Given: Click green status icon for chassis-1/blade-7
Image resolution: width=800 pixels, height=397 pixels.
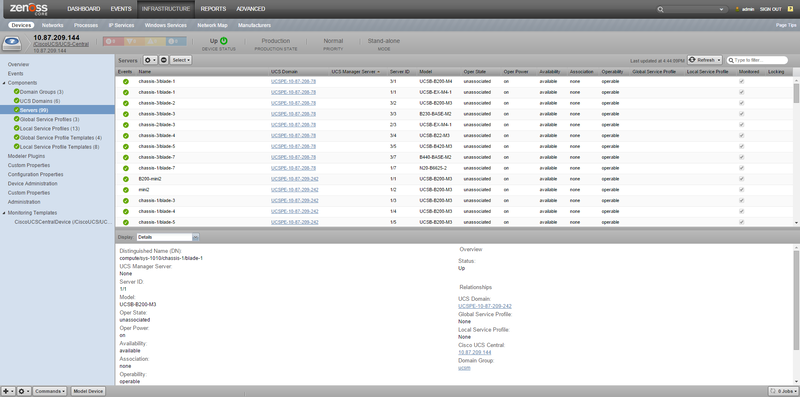Looking at the screenshot, I should [x=126, y=168].
